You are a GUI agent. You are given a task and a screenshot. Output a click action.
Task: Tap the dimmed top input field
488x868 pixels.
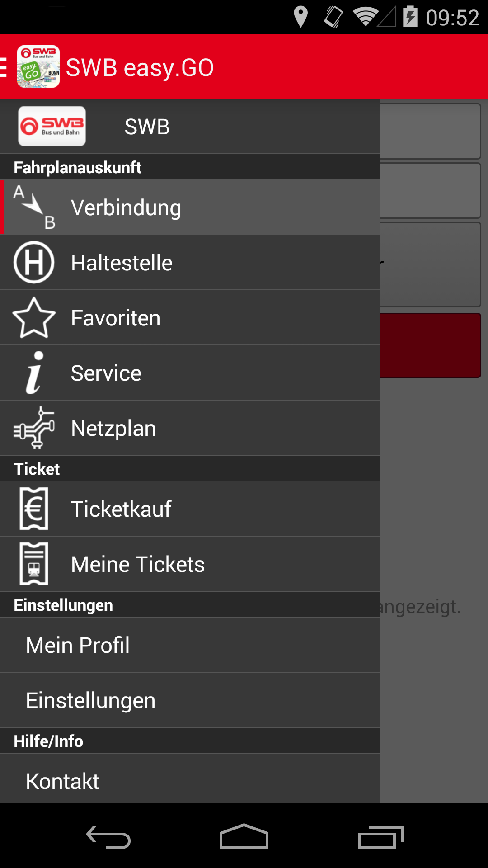tap(430, 131)
